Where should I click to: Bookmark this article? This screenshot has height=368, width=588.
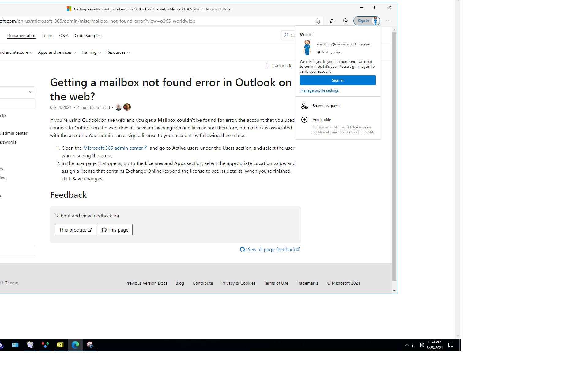[x=279, y=65]
